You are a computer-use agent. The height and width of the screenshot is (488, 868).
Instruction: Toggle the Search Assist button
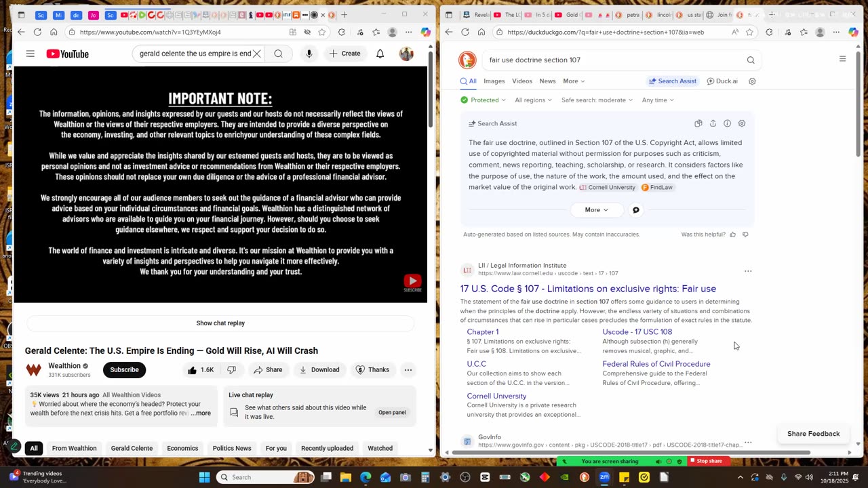(x=672, y=81)
